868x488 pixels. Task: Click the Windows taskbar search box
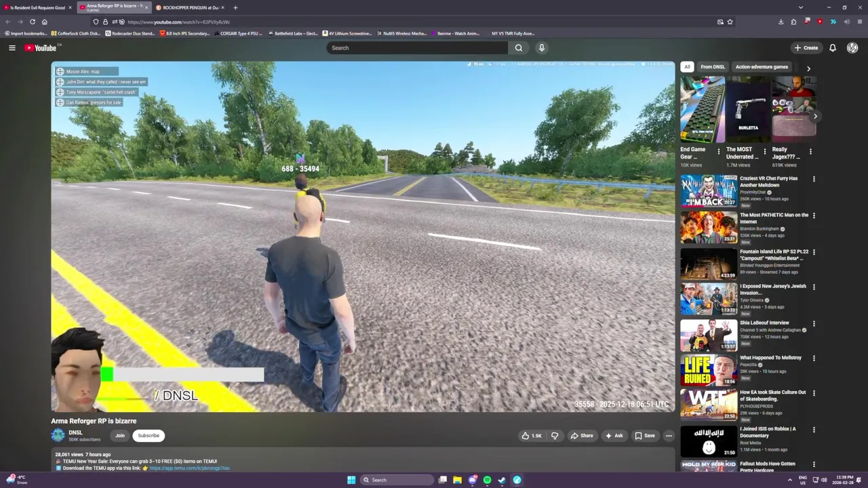point(397,480)
